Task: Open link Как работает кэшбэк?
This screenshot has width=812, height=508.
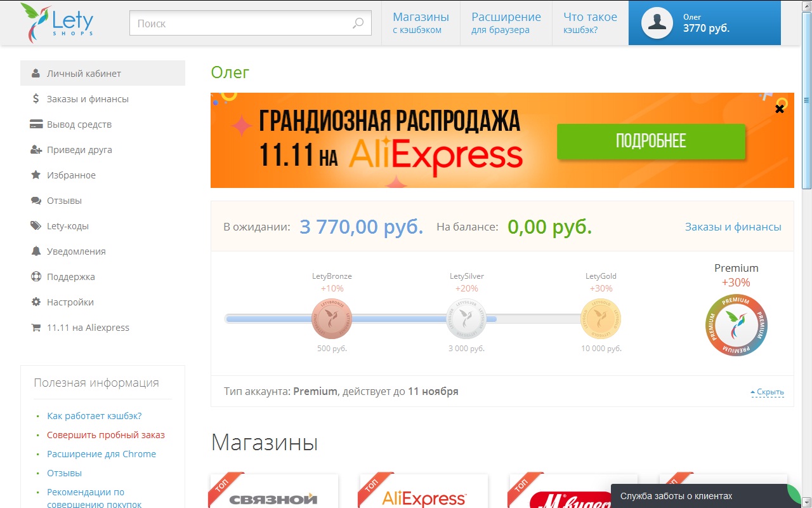Action: [x=94, y=416]
